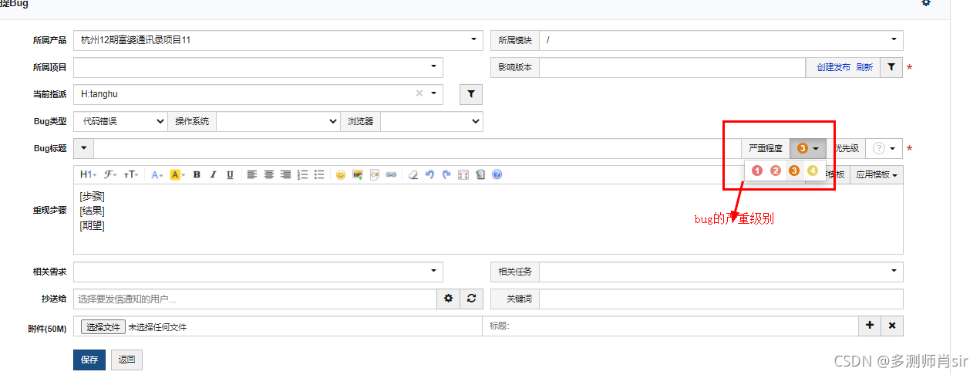The image size is (980, 375).
Task: Open 相关任务 dropdown
Action: pyautogui.click(x=721, y=272)
